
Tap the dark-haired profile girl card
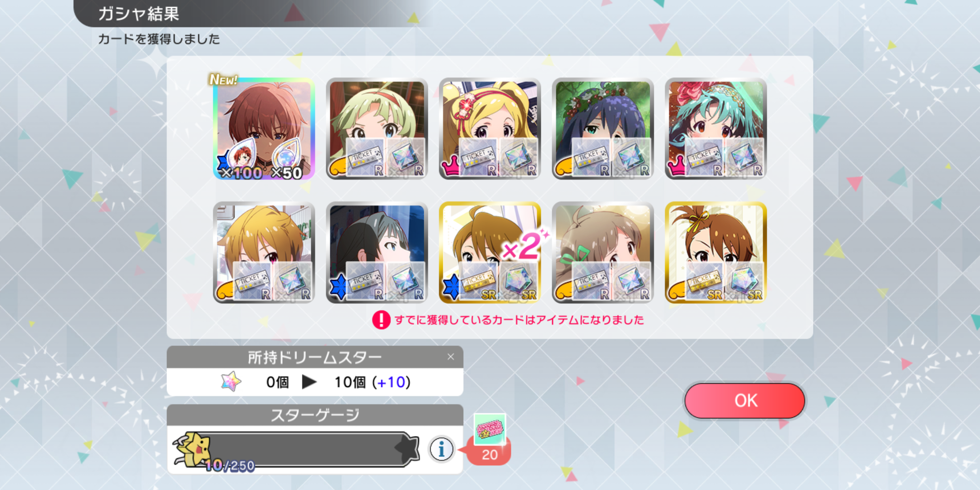pyautogui.click(x=377, y=253)
